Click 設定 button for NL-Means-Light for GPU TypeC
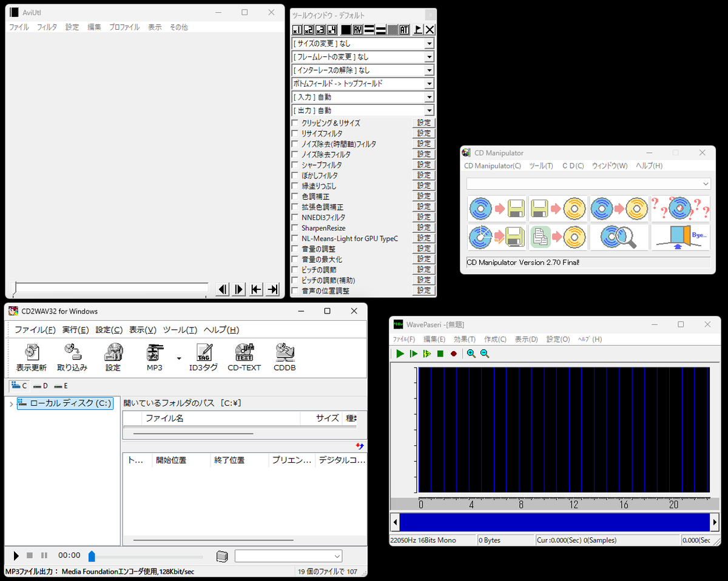 coord(423,238)
